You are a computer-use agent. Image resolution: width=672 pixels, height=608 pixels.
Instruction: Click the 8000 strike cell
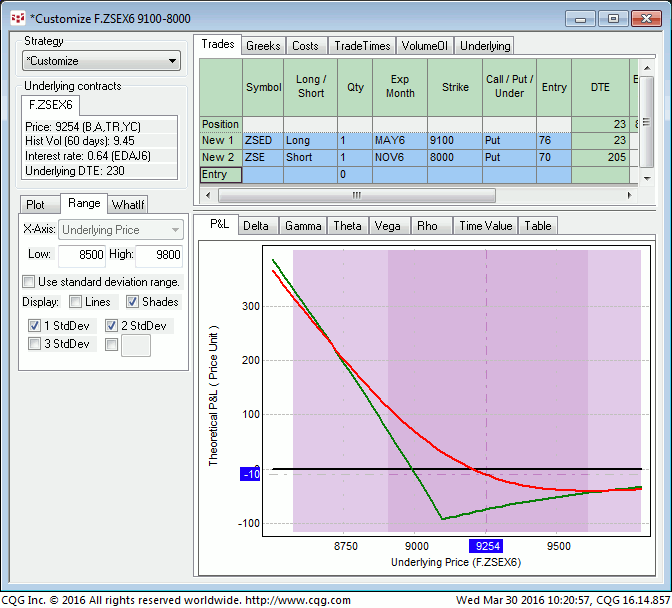[455, 158]
